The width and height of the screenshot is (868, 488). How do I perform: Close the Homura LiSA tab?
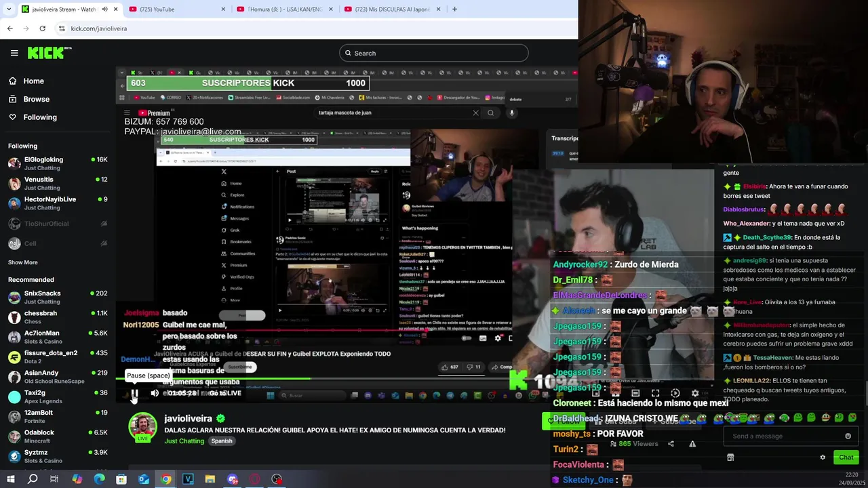pyautogui.click(x=331, y=9)
